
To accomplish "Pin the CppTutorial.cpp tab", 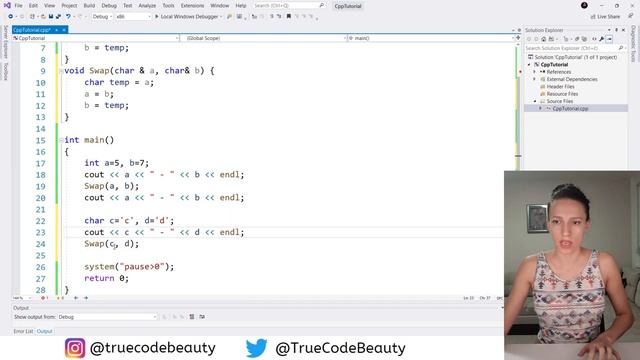I will (57, 30).
